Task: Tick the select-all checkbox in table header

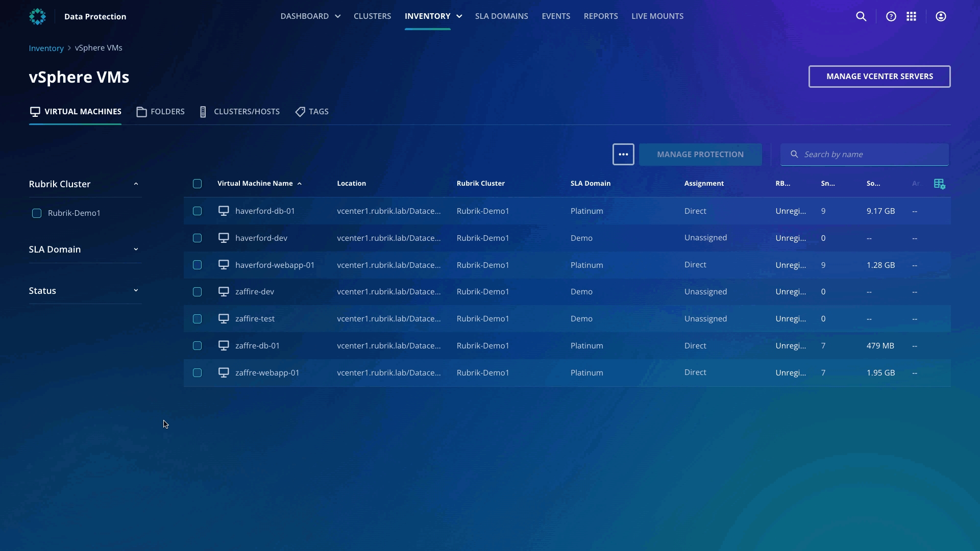Action: pos(198,184)
